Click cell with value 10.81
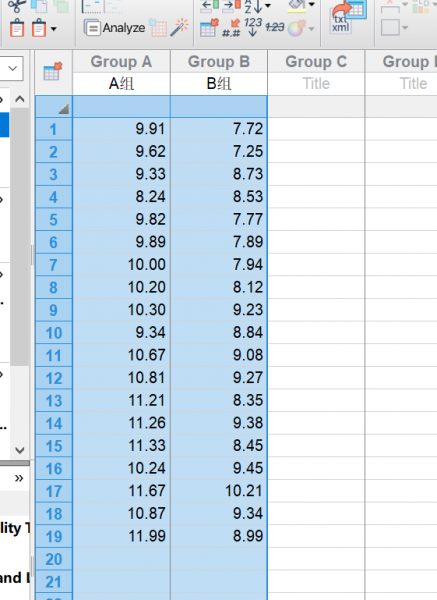Image resolution: width=437 pixels, height=600 pixels. point(121,378)
